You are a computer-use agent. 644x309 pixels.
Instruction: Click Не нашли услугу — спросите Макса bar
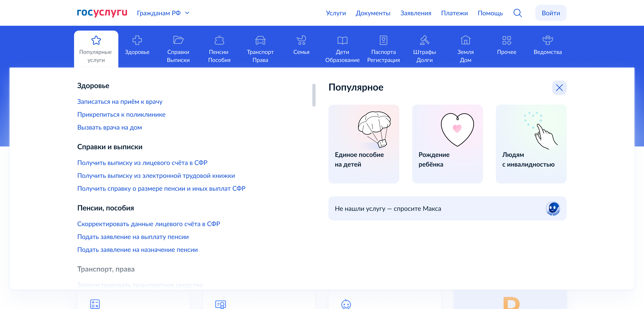pos(447,208)
